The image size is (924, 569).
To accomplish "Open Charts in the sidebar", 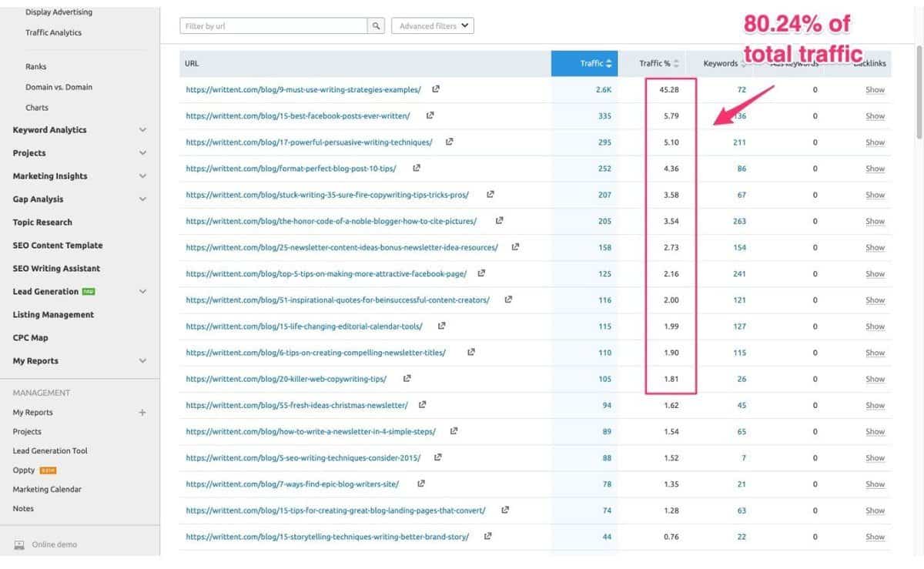I will point(37,108).
